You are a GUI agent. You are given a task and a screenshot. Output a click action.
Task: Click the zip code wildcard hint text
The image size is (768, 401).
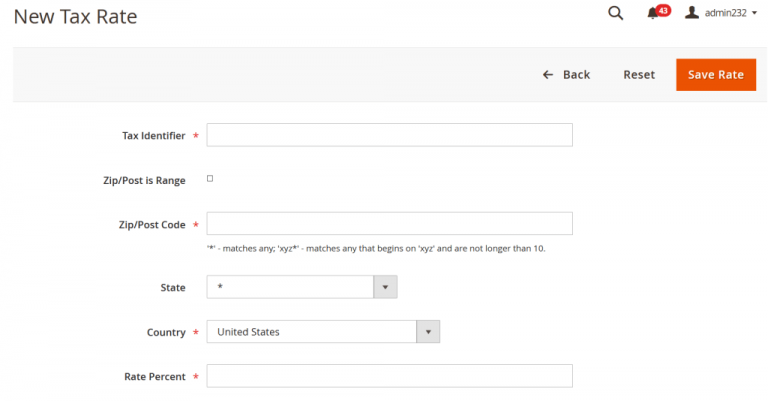376,248
